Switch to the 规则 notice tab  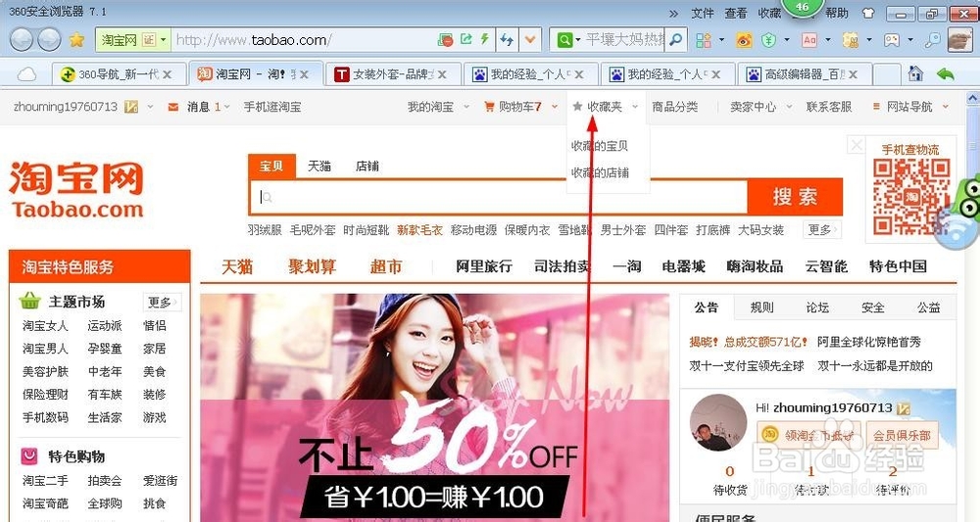click(x=761, y=308)
